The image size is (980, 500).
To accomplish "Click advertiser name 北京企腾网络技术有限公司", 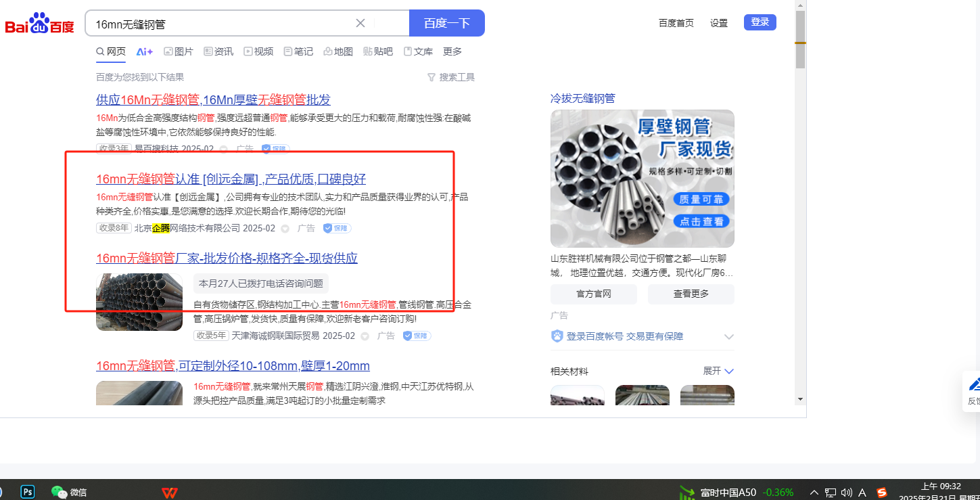I will click(187, 228).
